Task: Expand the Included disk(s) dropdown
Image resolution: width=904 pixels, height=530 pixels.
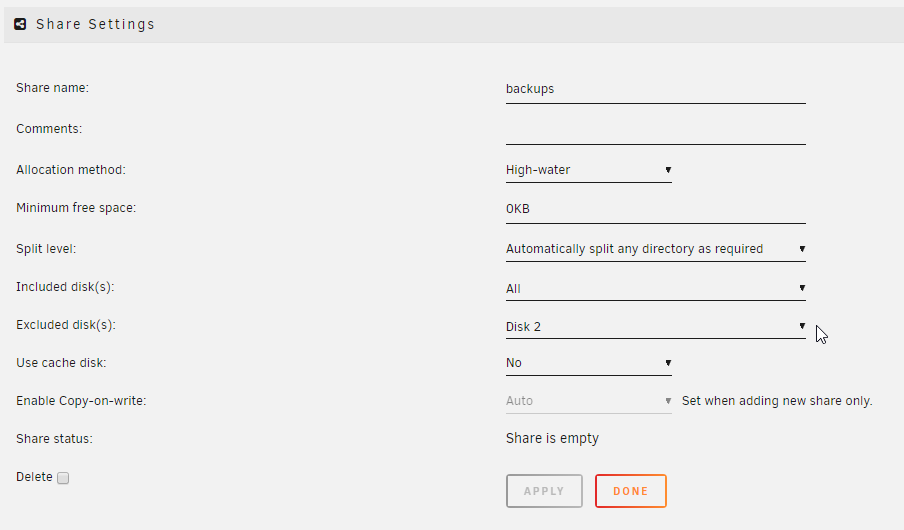Action: 656,288
